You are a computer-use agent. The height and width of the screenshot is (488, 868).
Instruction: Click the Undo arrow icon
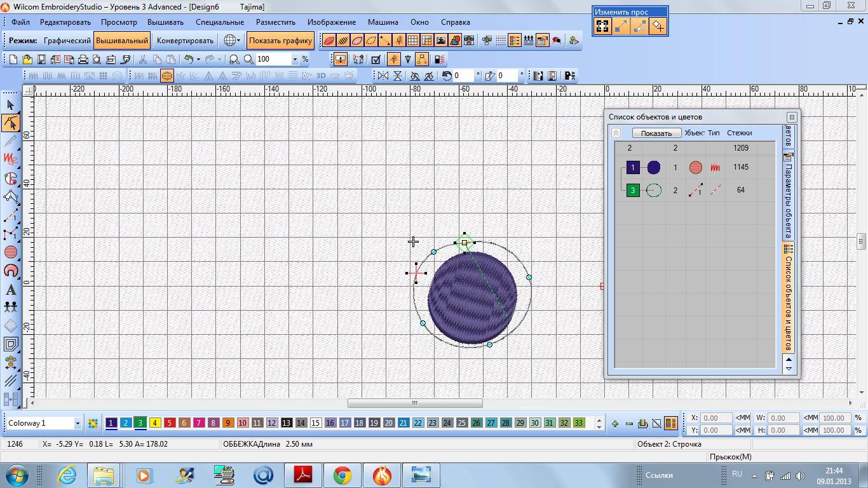click(188, 59)
